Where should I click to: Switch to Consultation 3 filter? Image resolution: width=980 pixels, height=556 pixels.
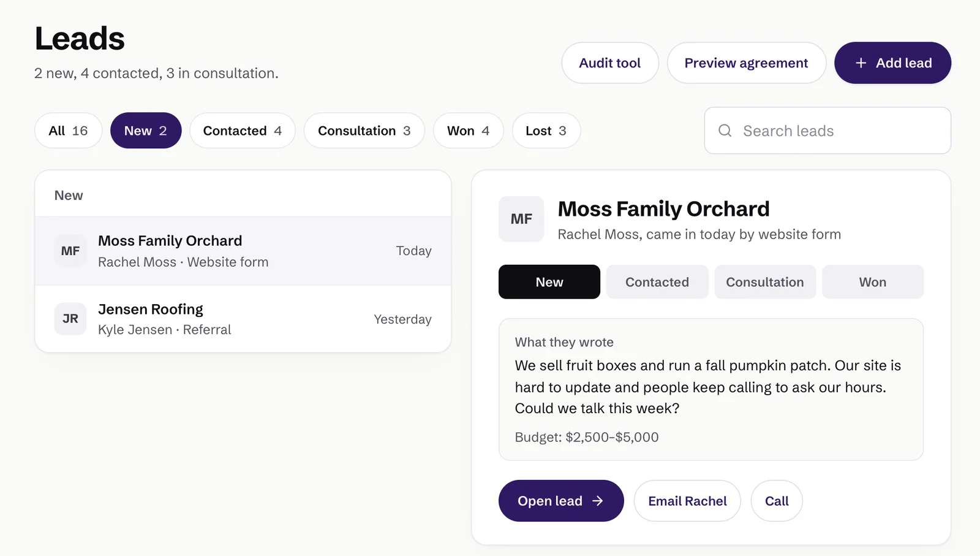pos(364,131)
